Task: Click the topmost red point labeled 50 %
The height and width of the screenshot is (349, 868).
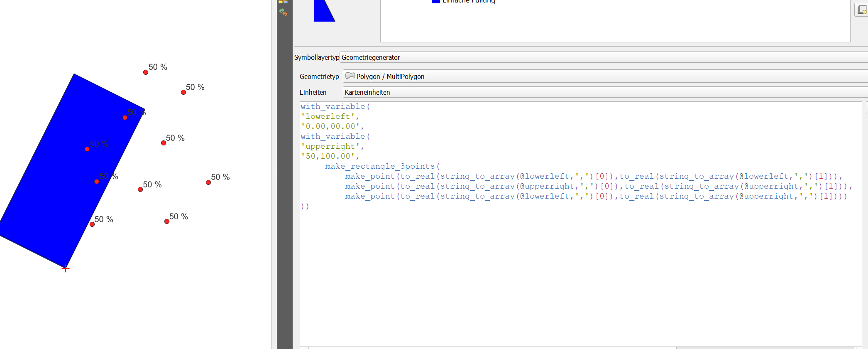Action: (x=146, y=72)
